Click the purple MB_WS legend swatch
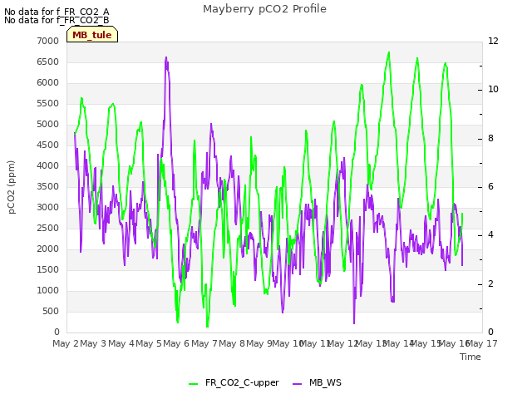This screenshot has height=399, width=532. tap(297, 384)
